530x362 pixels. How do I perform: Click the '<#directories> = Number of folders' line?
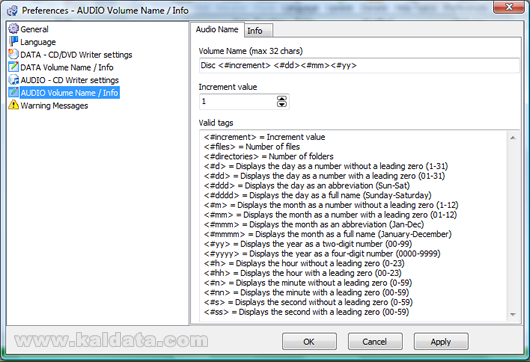tap(269, 156)
